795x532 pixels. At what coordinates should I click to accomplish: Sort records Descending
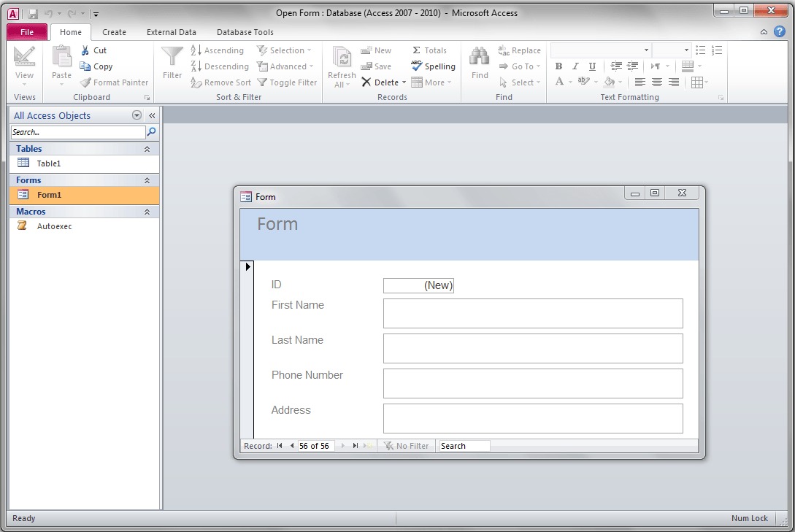[220, 66]
